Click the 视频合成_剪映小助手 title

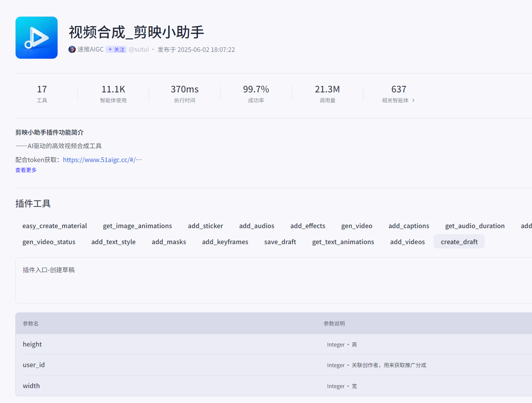(136, 32)
